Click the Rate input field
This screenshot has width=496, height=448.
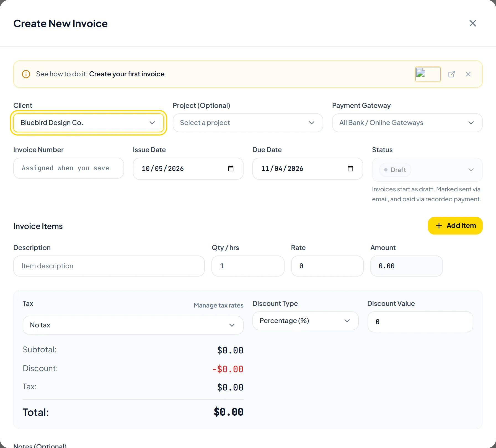click(x=327, y=266)
